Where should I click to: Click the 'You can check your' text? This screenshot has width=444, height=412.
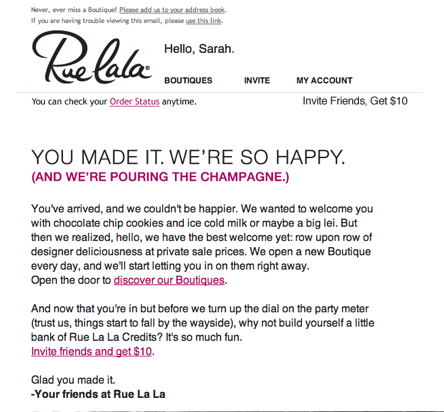point(69,101)
